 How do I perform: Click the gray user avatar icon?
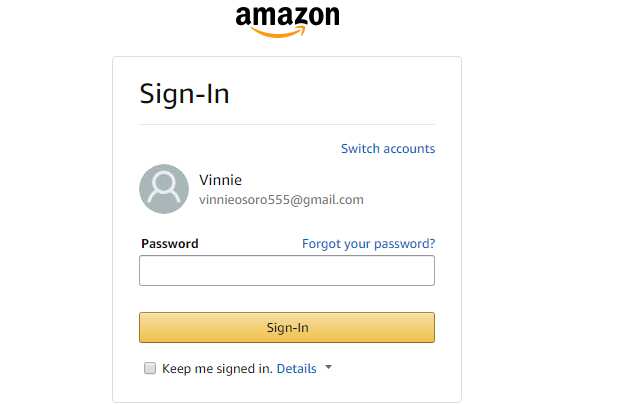[164, 189]
